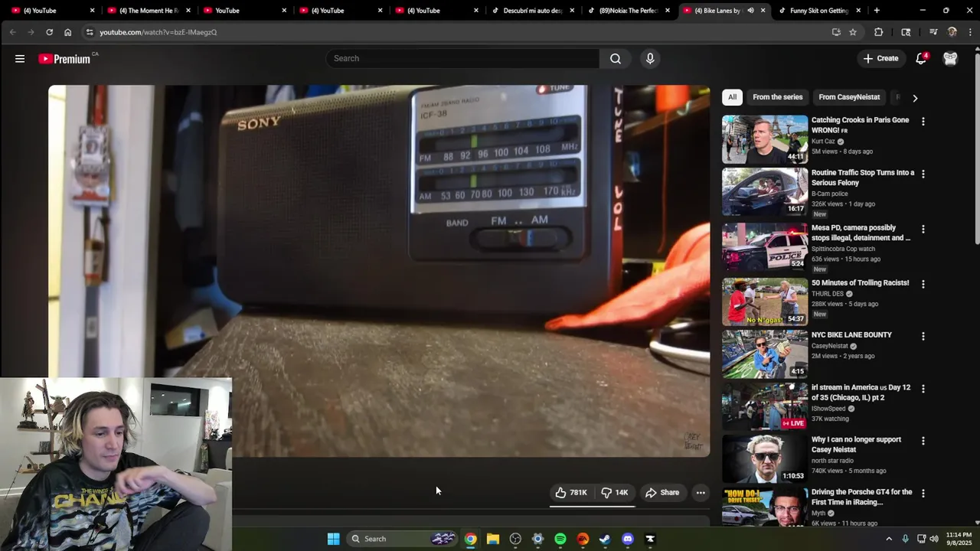Open Why I can no longer support Casey Neistat

coord(856,445)
